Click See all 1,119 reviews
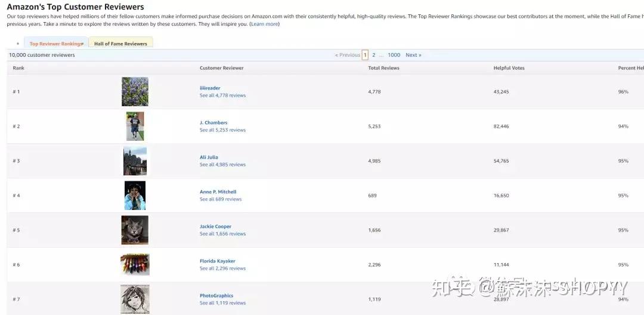 [222, 303]
